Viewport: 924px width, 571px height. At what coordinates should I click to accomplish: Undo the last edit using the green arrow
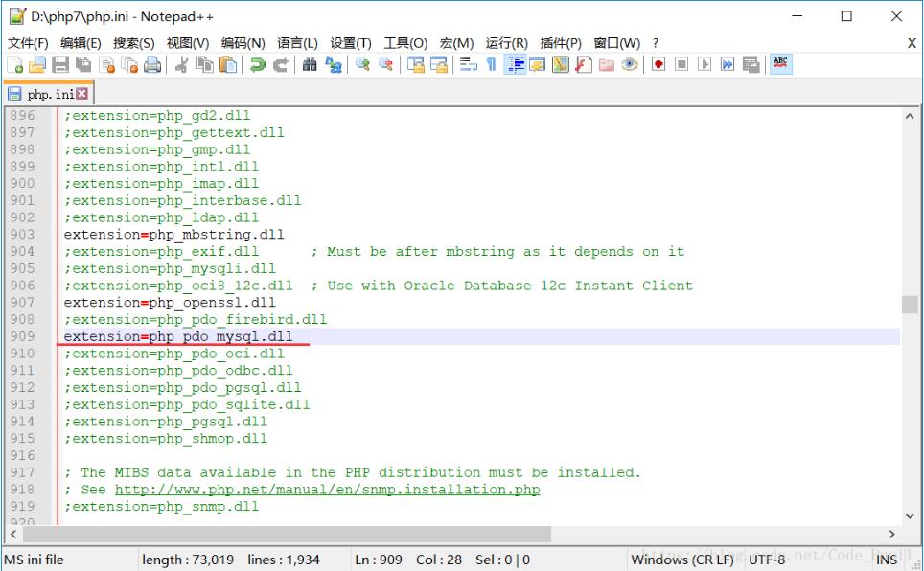257,64
